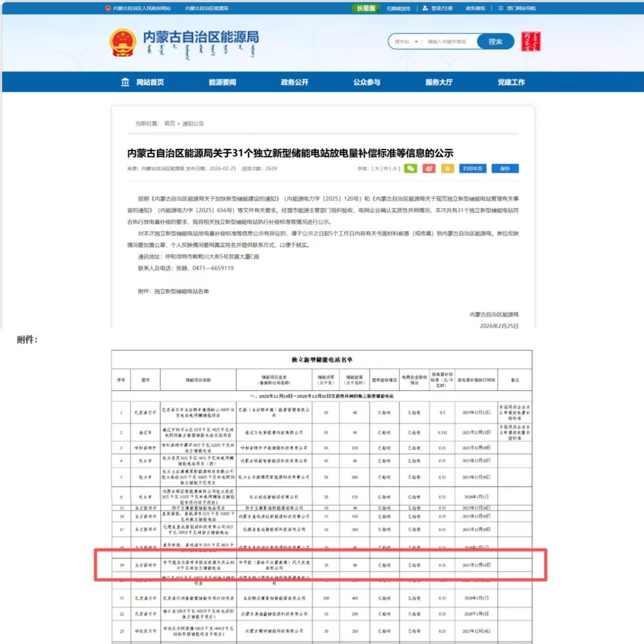Set font size to 大
644x644 pixels.
(x=377, y=169)
